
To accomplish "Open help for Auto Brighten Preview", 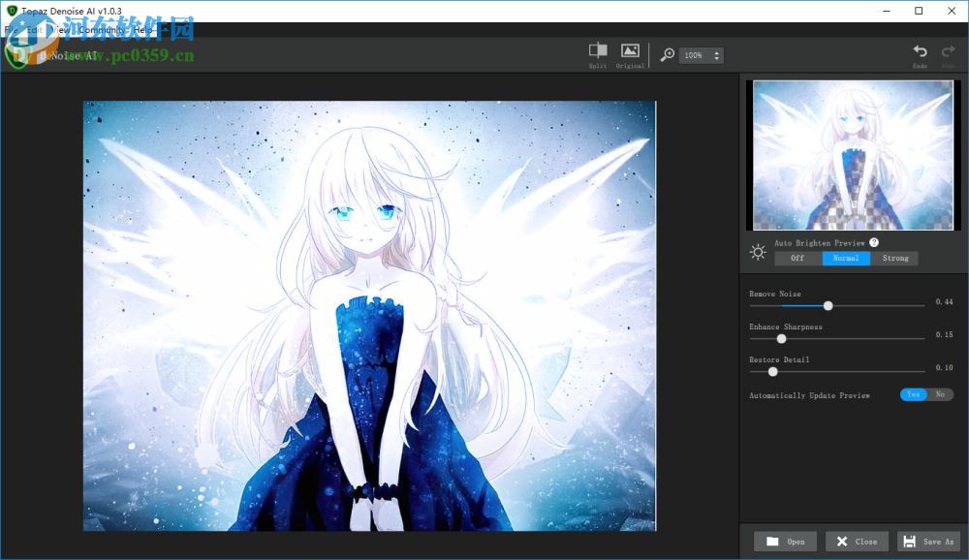I will pos(874,242).
